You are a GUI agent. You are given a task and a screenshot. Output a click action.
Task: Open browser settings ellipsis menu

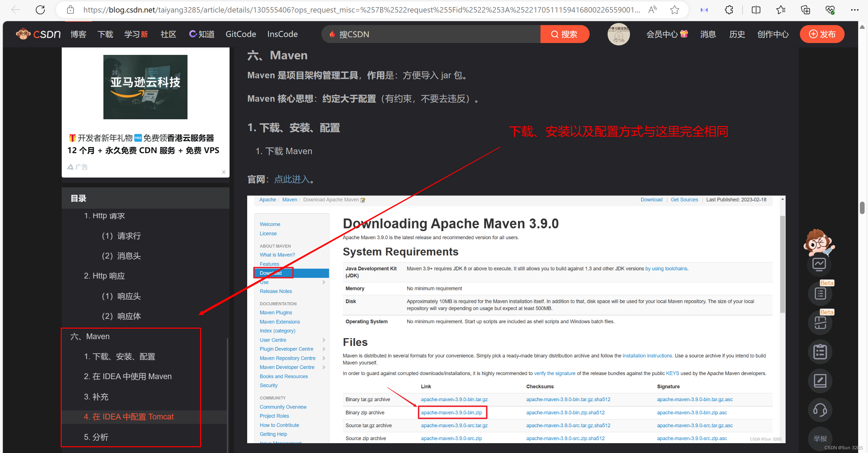point(855,10)
